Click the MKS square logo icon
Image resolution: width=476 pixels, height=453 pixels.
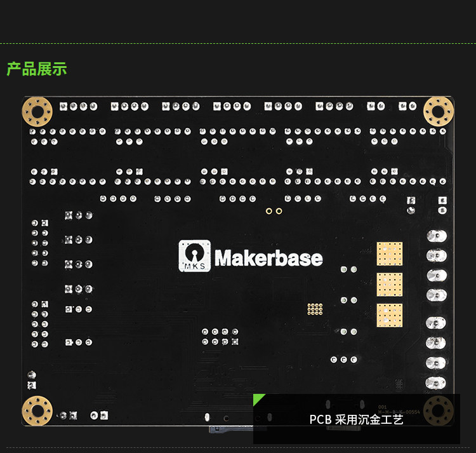194,256
